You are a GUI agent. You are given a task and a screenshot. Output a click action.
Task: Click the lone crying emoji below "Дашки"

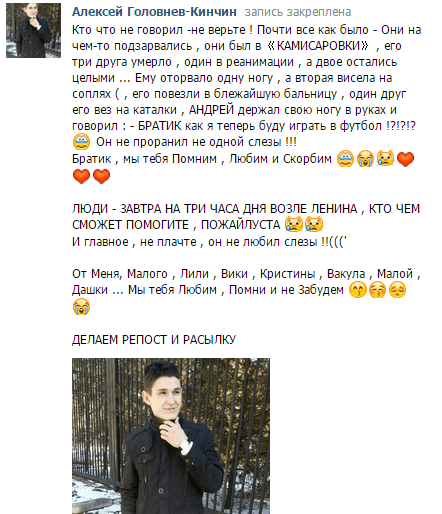(x=81, y=307)
